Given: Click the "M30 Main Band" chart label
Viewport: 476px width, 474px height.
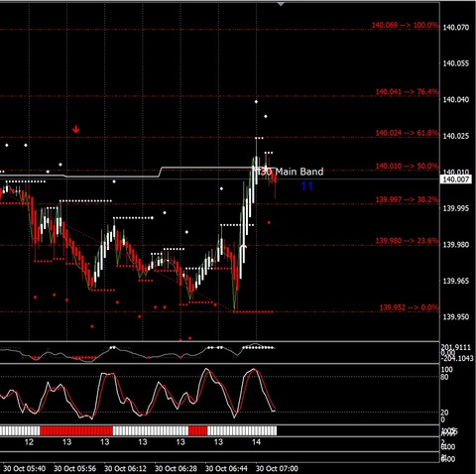Looking at the screenshot, I should [291, 172].
